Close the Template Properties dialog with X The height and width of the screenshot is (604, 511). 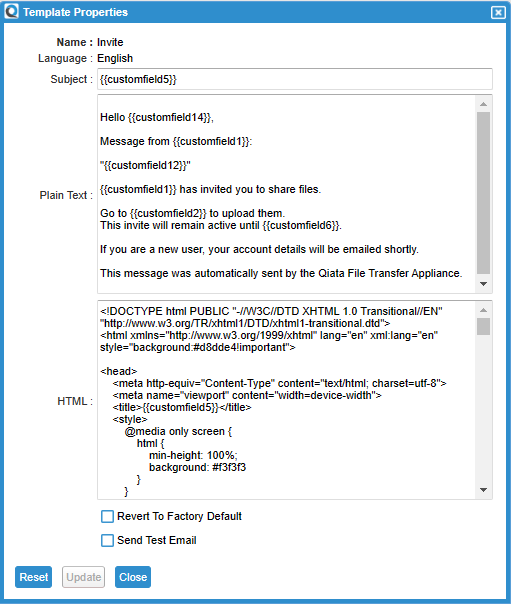498,12
